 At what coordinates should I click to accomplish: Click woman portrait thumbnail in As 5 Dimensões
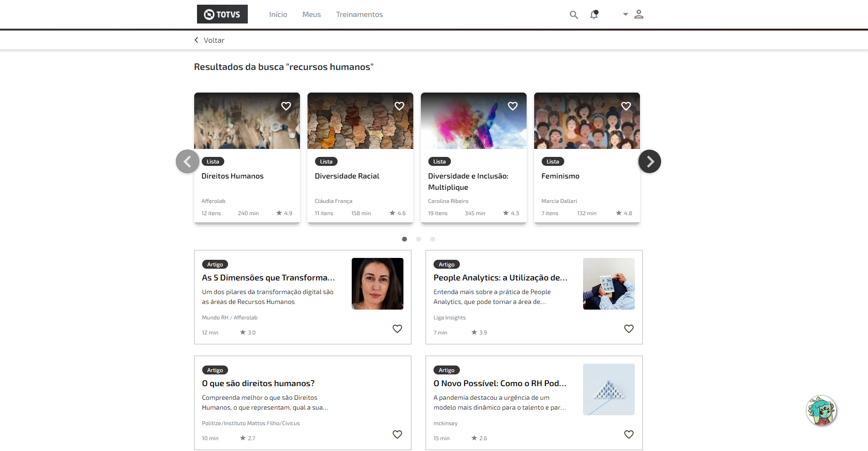[x=378, y=284]
